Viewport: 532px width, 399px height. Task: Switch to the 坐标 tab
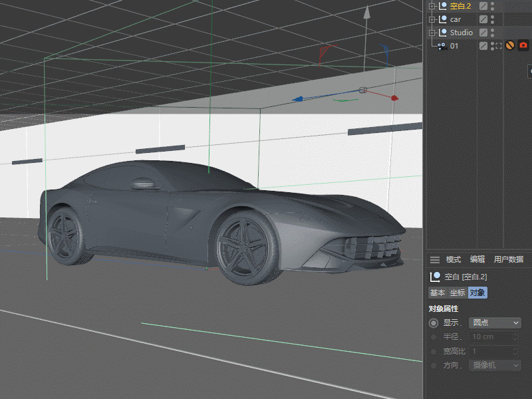point(458,293)
